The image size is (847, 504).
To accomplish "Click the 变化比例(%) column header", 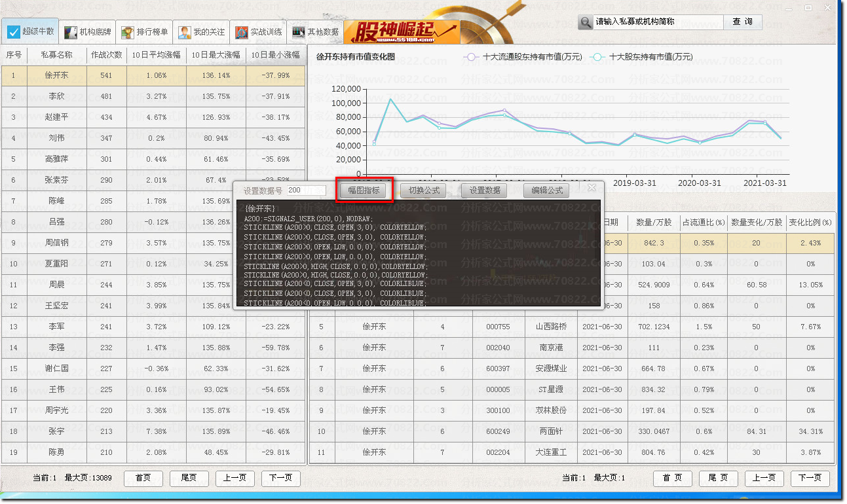I will 810,223.
